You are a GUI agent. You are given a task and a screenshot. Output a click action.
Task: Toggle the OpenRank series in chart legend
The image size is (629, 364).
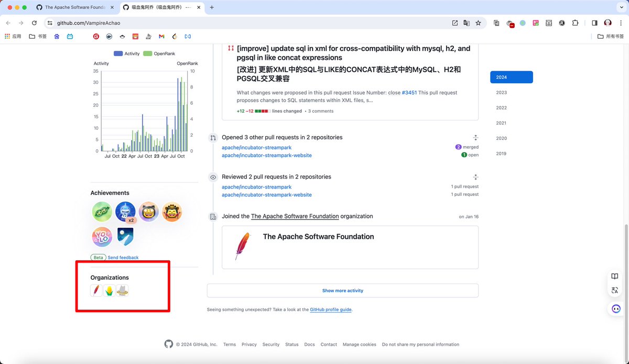point(159,53)
